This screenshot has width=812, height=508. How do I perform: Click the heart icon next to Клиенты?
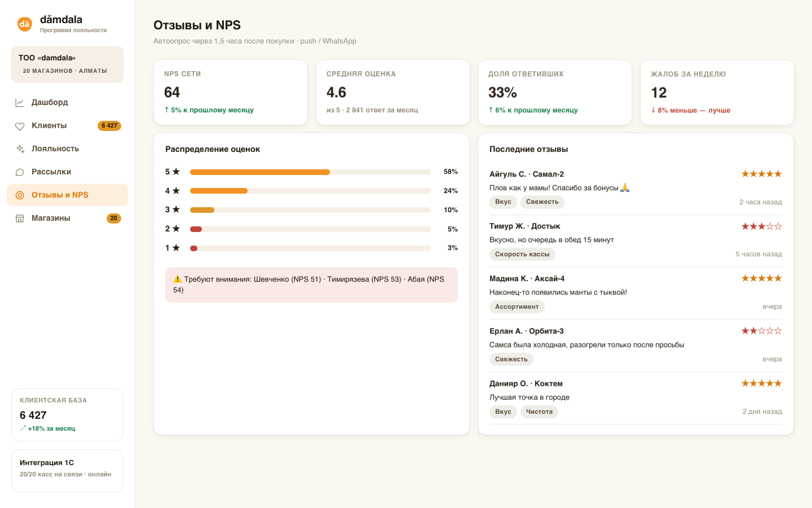click(20, 126)
